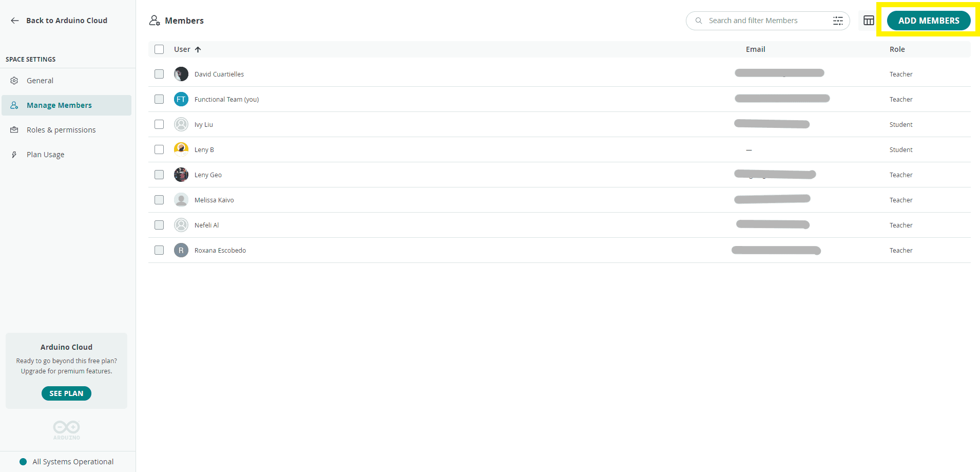Click the Search and filter Members field

pos(760,21)
